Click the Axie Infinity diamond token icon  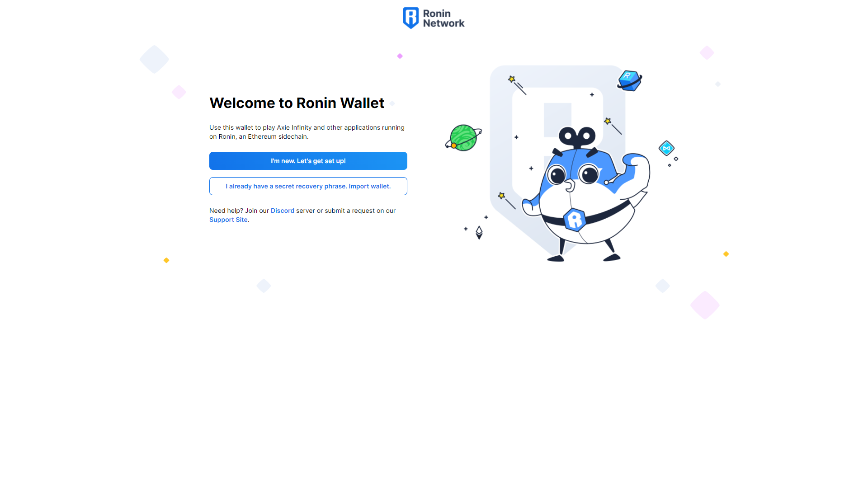coord(666,148)
